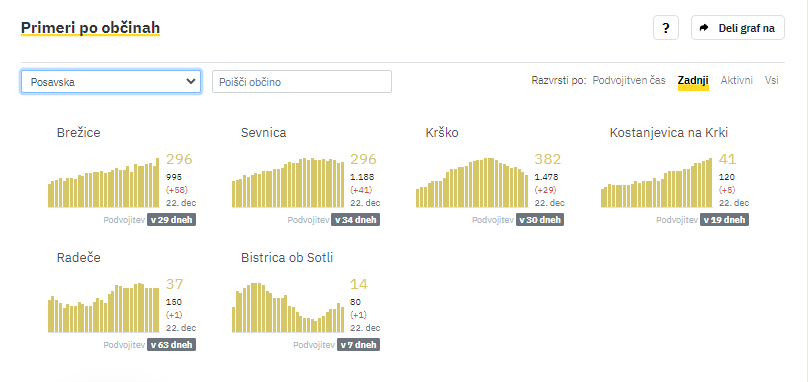Image resolution: width=808 pixels, height=382 pixels.
Task: Click the 'v 63 dneh' badge
Action: (172, 345)
